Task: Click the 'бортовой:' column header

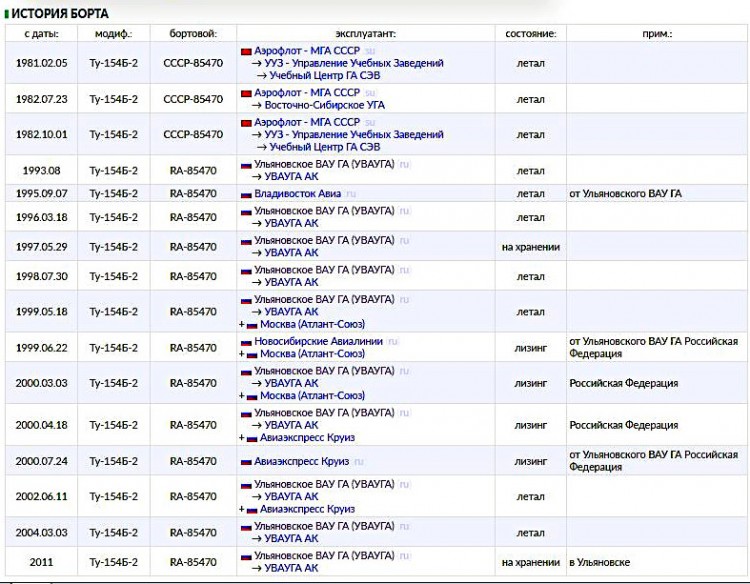Action: (193, 34)
